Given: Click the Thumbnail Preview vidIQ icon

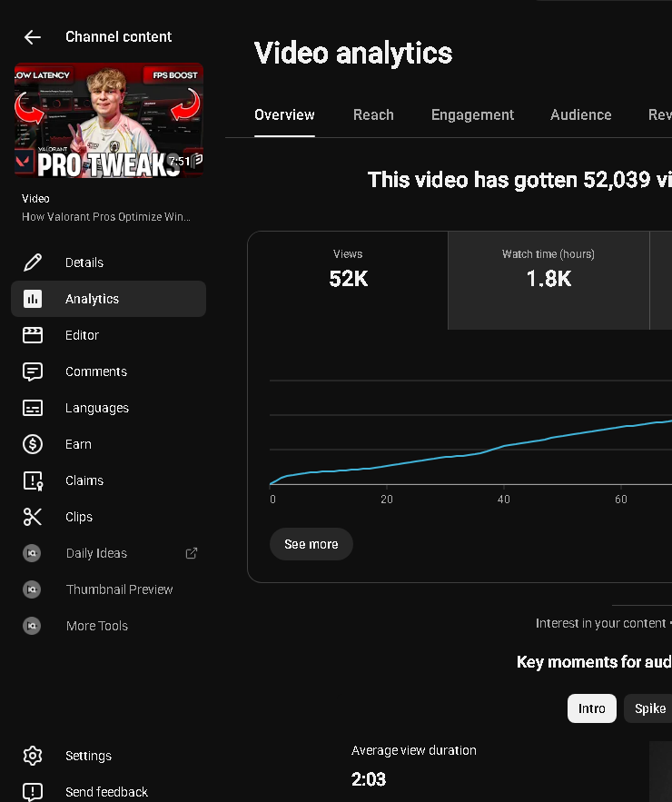Looking at the screenshot, I should [32, 589].
